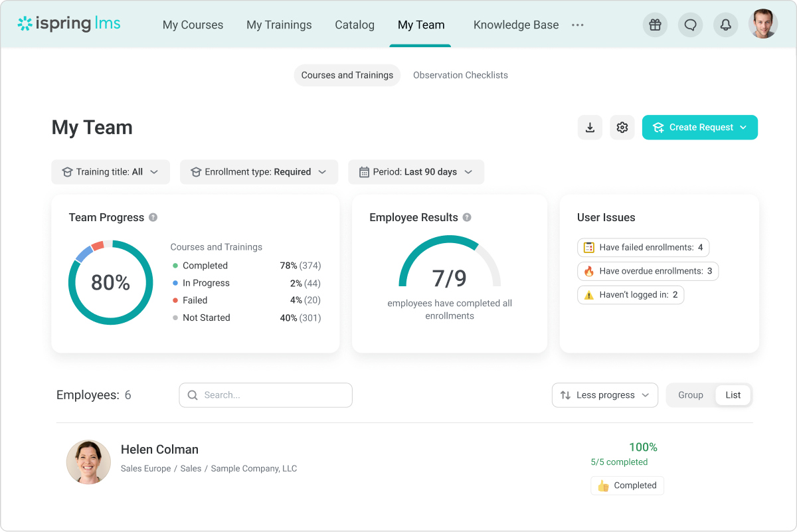Click the Create Request button
The image size is (797, 532).
[x=699, y=128]
